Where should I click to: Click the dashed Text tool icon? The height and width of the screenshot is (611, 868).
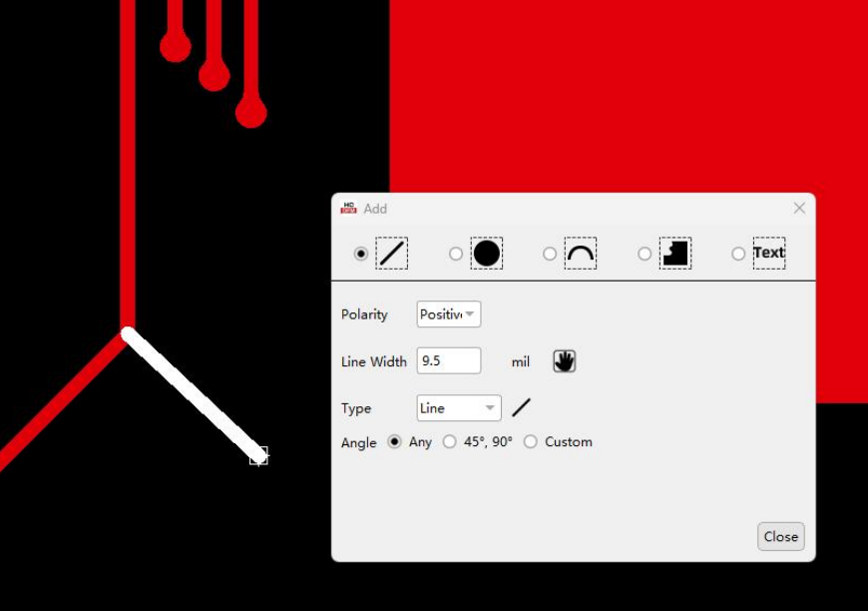(x=768, y=254)
